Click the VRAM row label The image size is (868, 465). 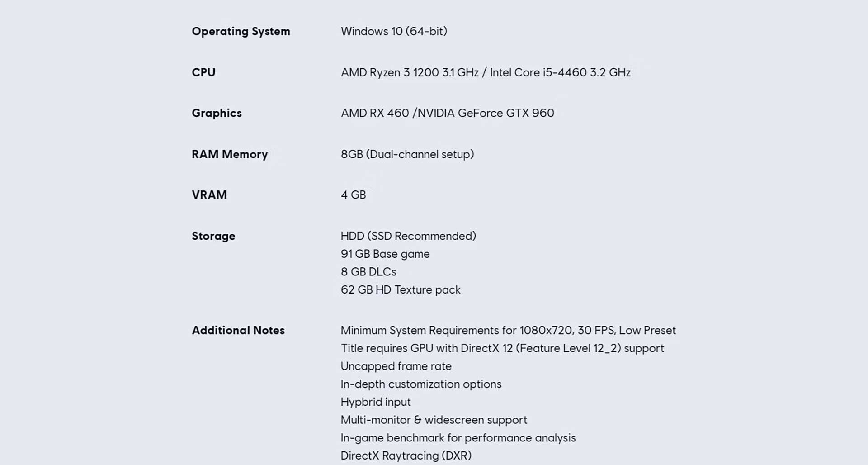(209, 195)
